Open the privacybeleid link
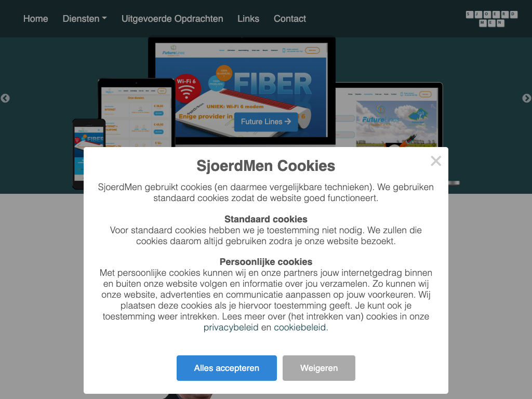 [x=231, y=327]
